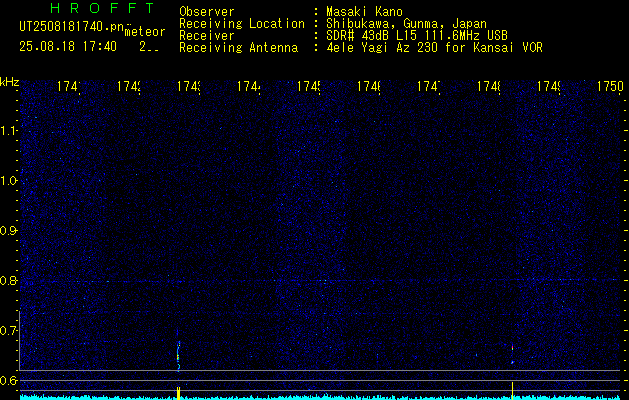Select the observer name Masaki Kano
Viewport: 629px width, 400px height.
click(365, 12)
